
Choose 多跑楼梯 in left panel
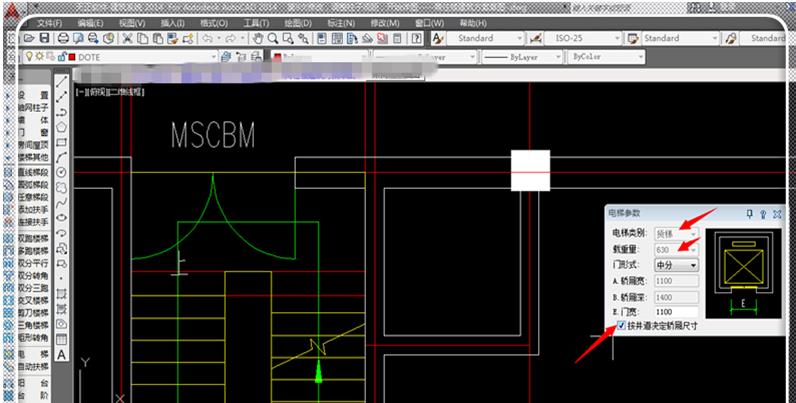(x=34, y=251)
